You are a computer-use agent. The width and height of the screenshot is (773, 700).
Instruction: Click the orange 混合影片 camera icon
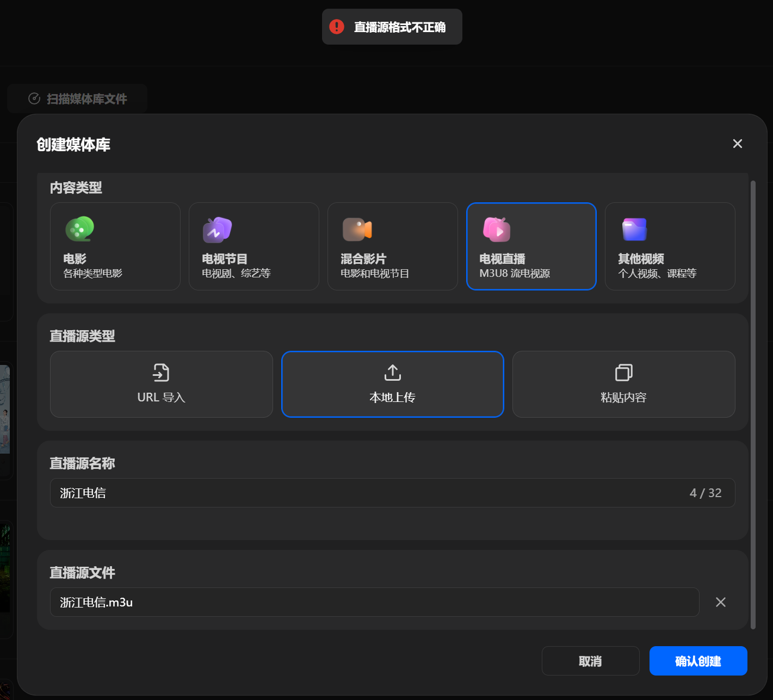357,230
